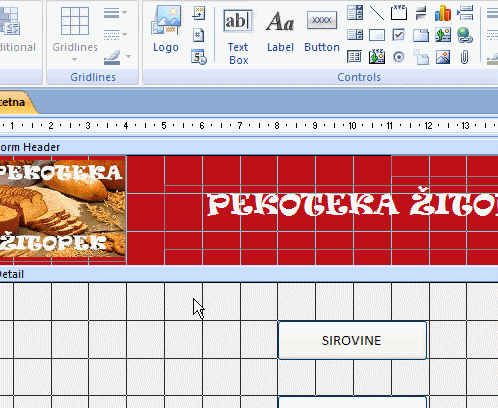Select the Insert Hyperlink control
Image resolution: width=498 pixels, height=408 pixels.
[464, 35]
